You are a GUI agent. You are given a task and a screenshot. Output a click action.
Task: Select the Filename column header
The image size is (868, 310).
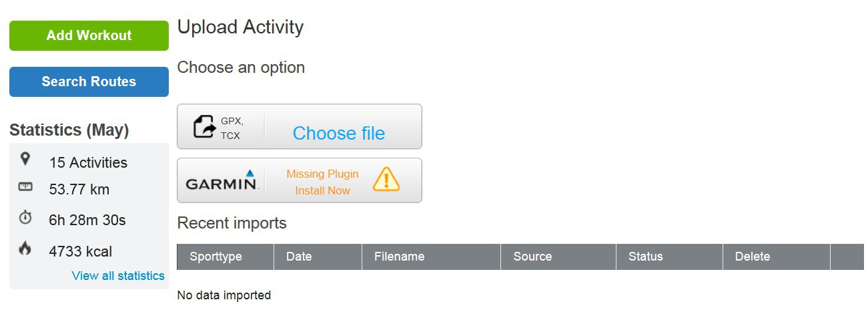click(399, 257)
